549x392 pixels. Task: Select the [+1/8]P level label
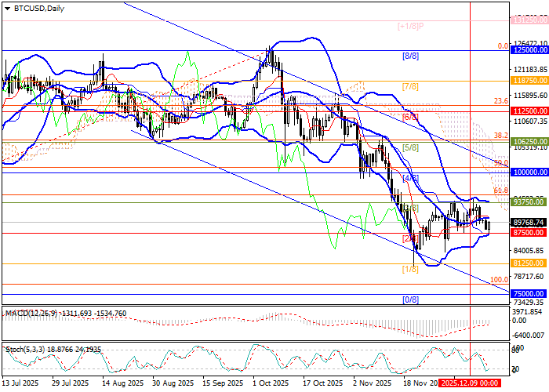coord(410,26)
